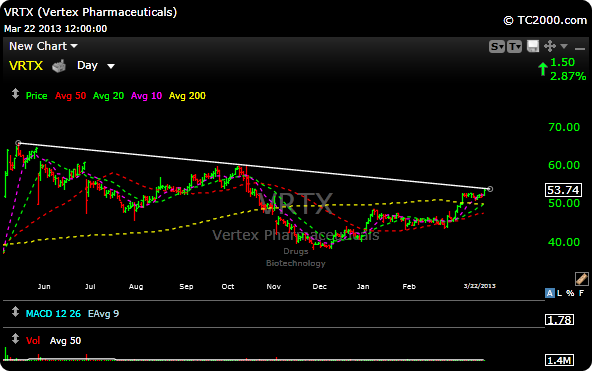Click the Jul date axis label

pyautogui.click(x=90, y=286)
